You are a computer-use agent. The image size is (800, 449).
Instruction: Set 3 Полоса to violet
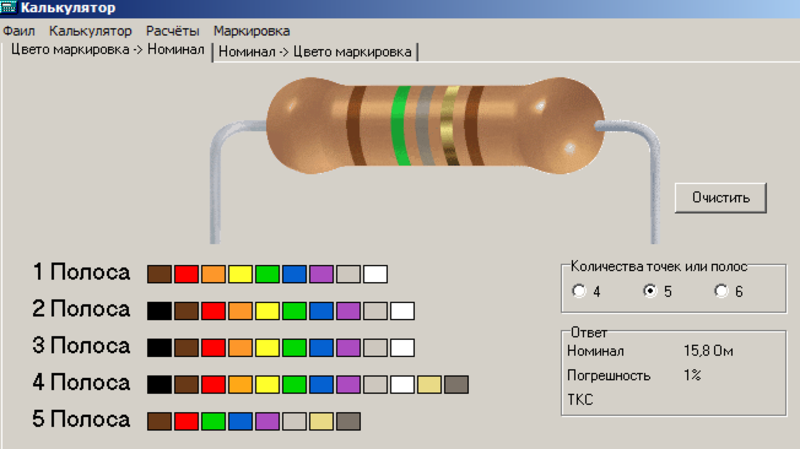point(348,347)
